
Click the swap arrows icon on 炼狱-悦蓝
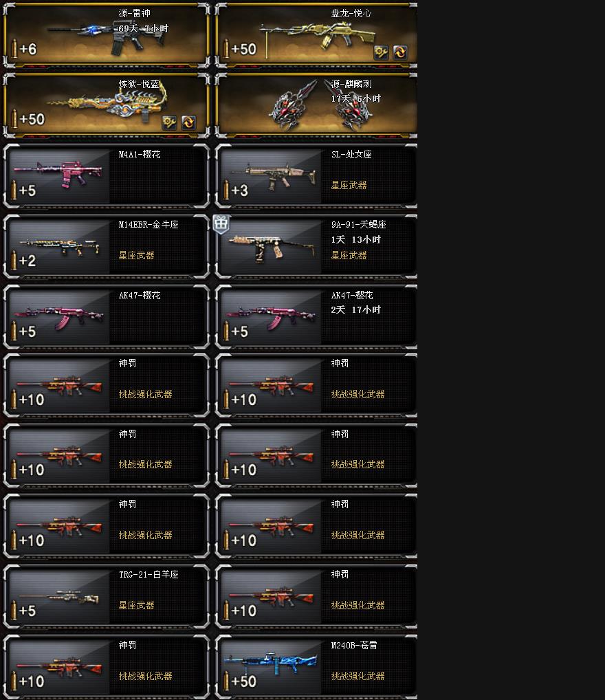(x=188, y=122)
